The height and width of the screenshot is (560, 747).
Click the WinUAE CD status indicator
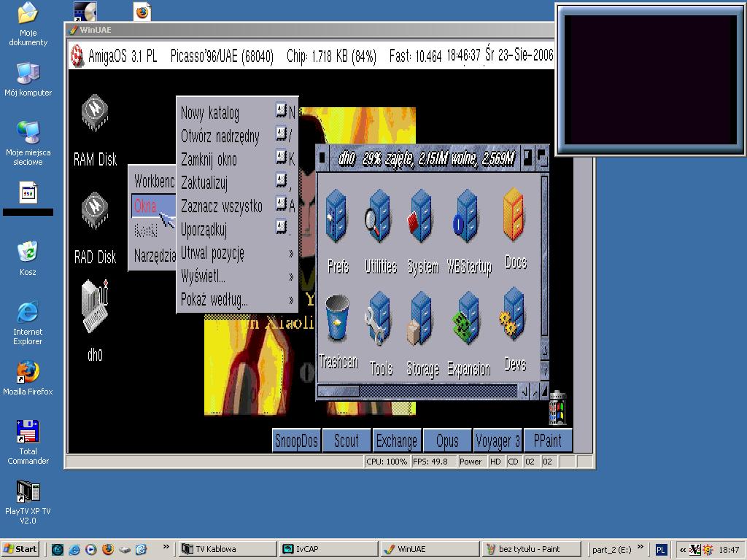coord(513,462)
